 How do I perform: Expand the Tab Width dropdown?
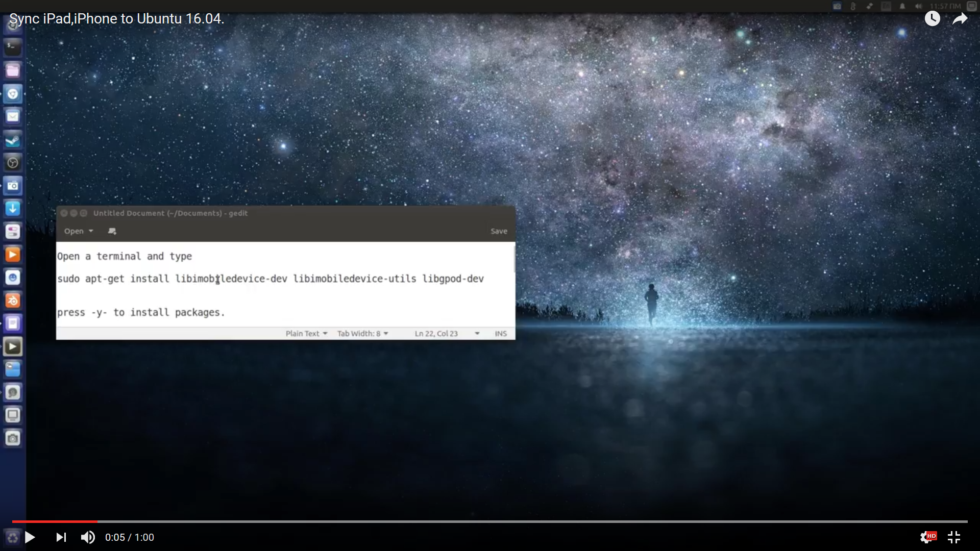(362, 334)
